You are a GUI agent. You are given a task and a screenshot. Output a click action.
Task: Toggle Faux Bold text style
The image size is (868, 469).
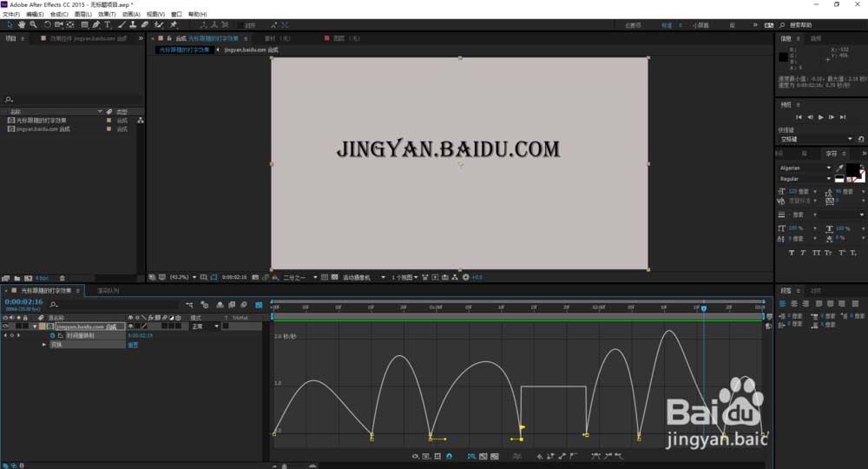(792, 253)
